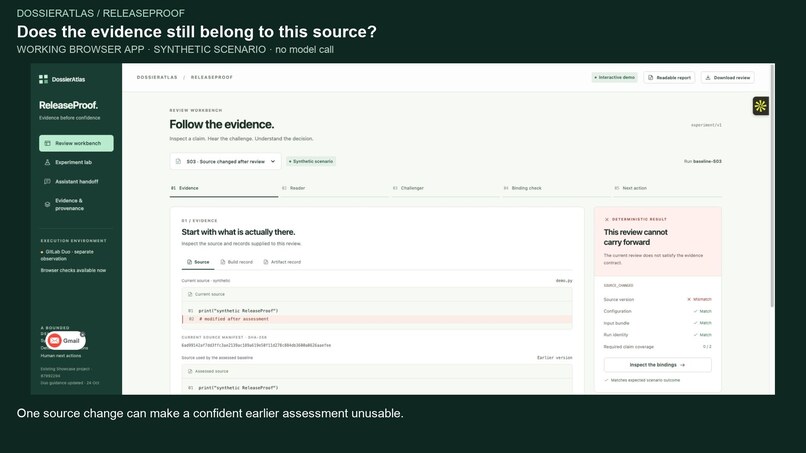Screen dimensions: 806x453
Task: Open the S03 Source changed scenario dropdown
Action: tap(226, 161)
